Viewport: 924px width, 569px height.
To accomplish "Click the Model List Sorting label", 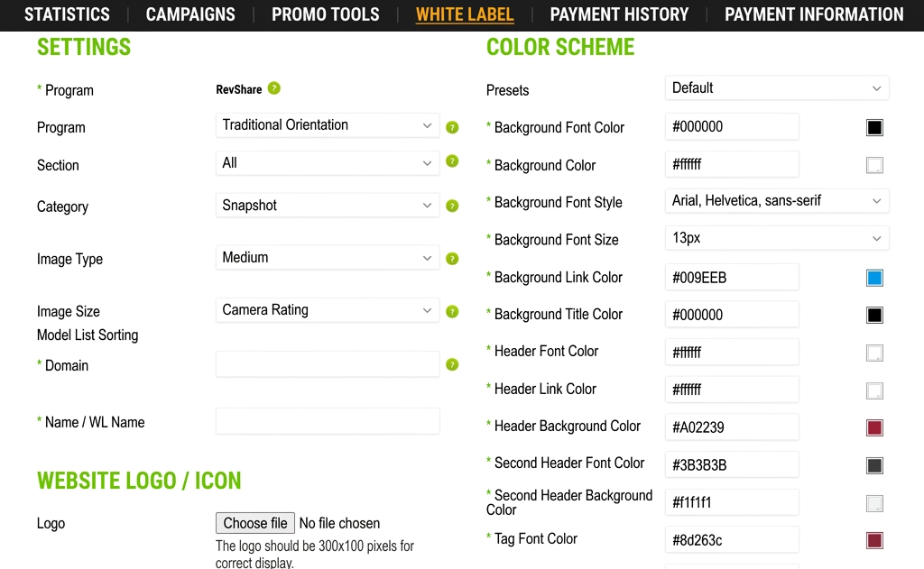I will click(88, 335).
